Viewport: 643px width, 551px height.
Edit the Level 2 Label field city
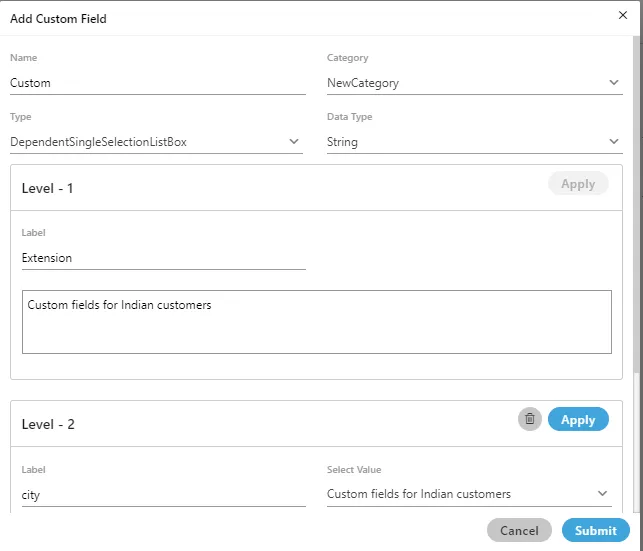click(x=164, y=495)
